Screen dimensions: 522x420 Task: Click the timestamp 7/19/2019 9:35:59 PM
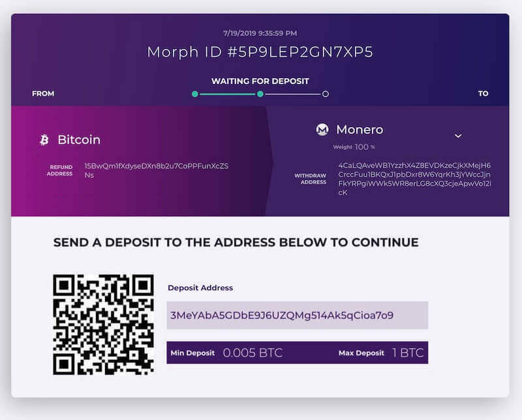click(260, 33)
